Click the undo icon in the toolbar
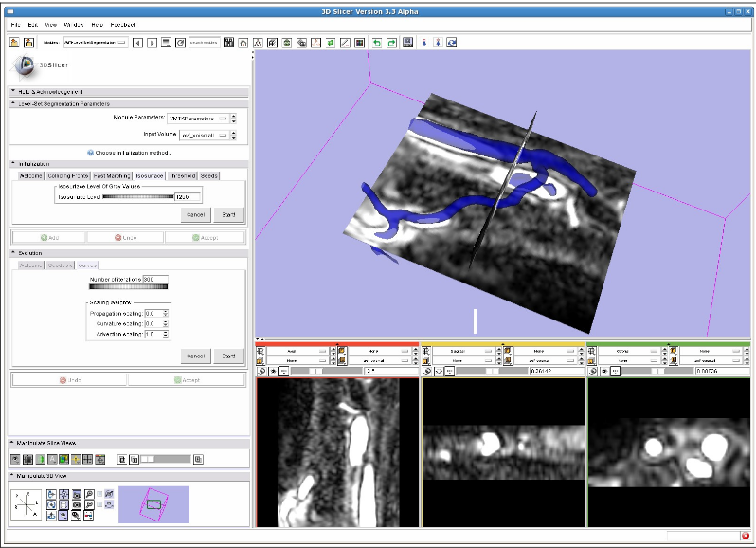This screenshot has height=548, width=756. 376,43
